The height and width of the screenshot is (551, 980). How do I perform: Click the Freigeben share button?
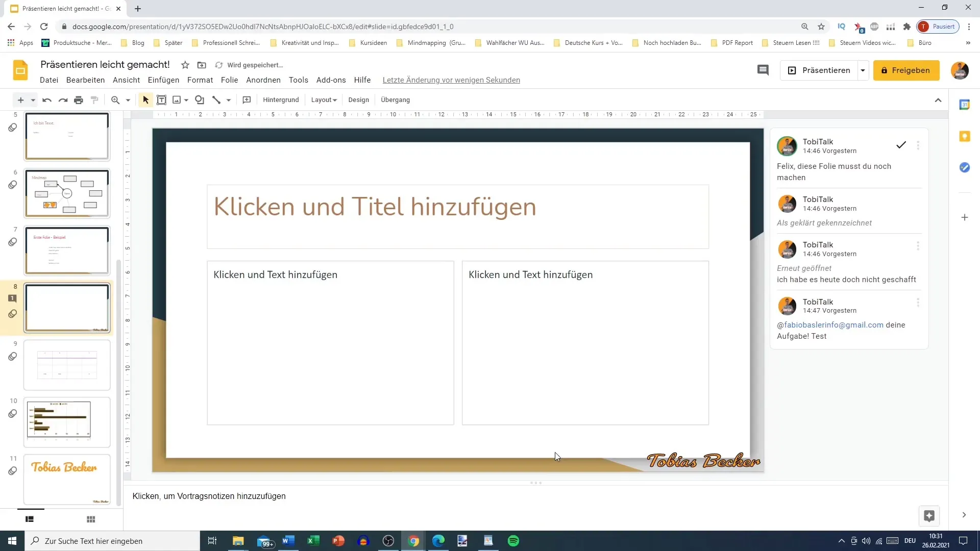coord(906,70)
